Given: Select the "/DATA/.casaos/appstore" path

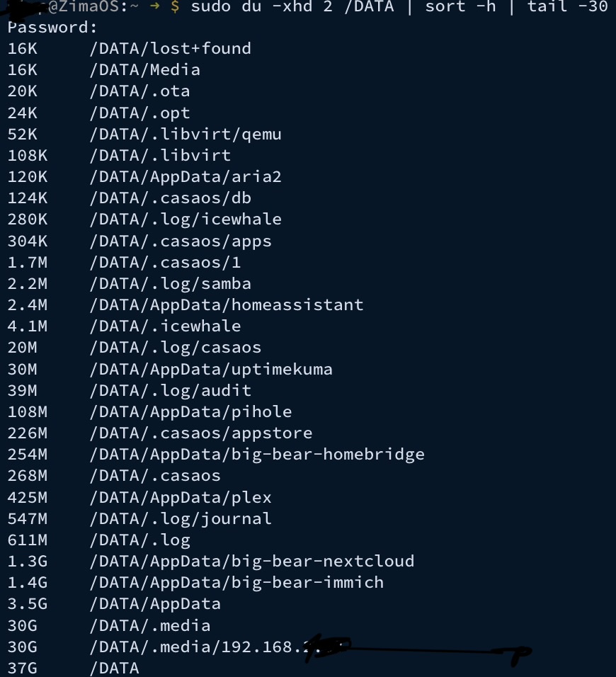Looking at the screenshot, I should tap(201, 433).
